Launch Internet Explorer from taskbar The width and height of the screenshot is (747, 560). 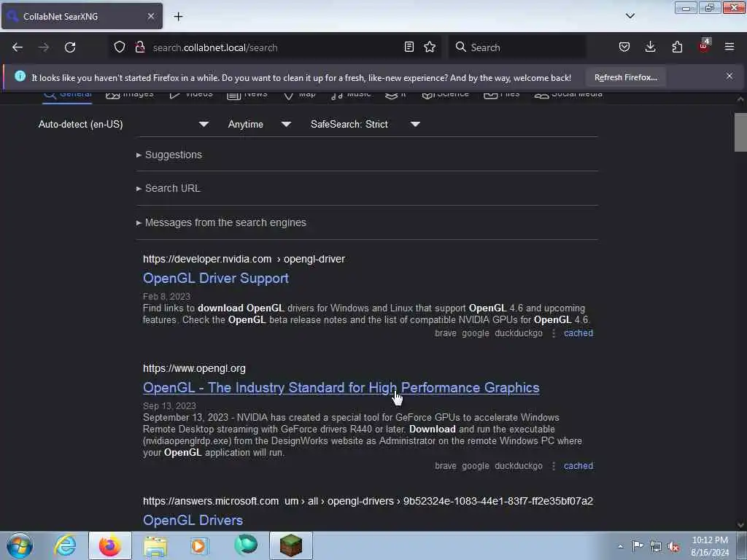click(65, 545)
